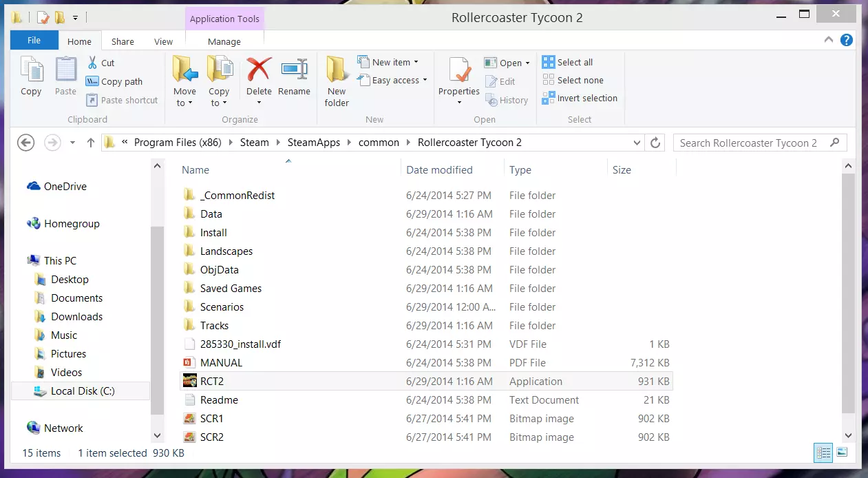Click Properties icon in Quick Access Toolbar

(43, 17)
